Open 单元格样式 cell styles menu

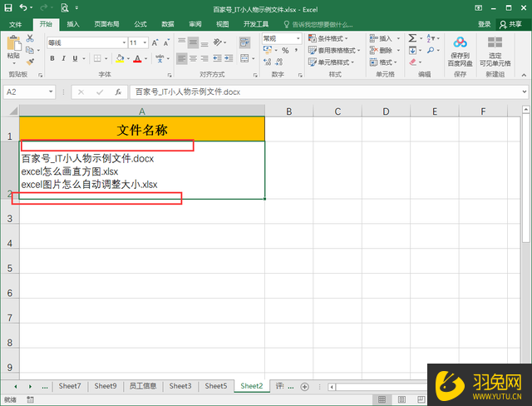(x=332, y=62)
